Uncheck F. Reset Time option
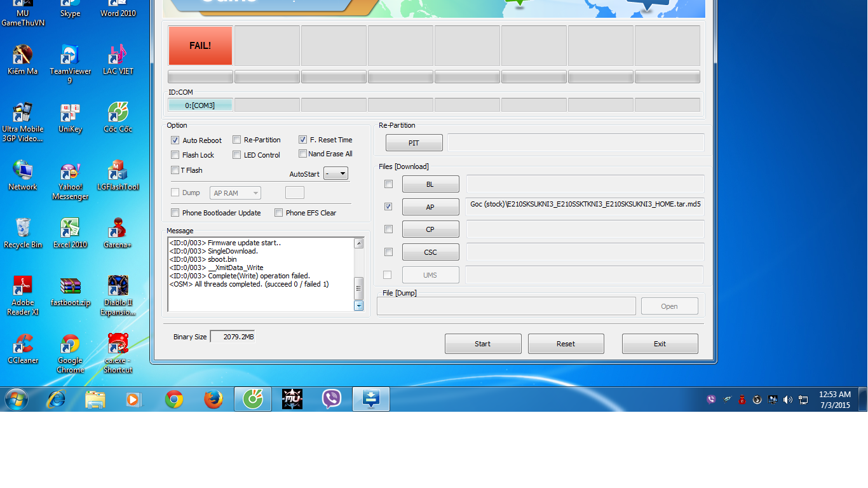The image size is (868, 488). (x=302, y=140)
